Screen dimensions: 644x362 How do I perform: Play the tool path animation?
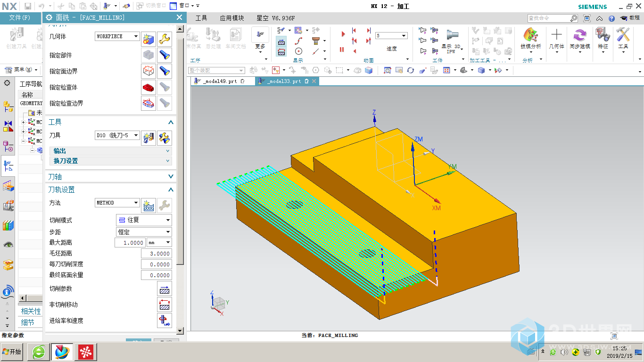point(343,34)
